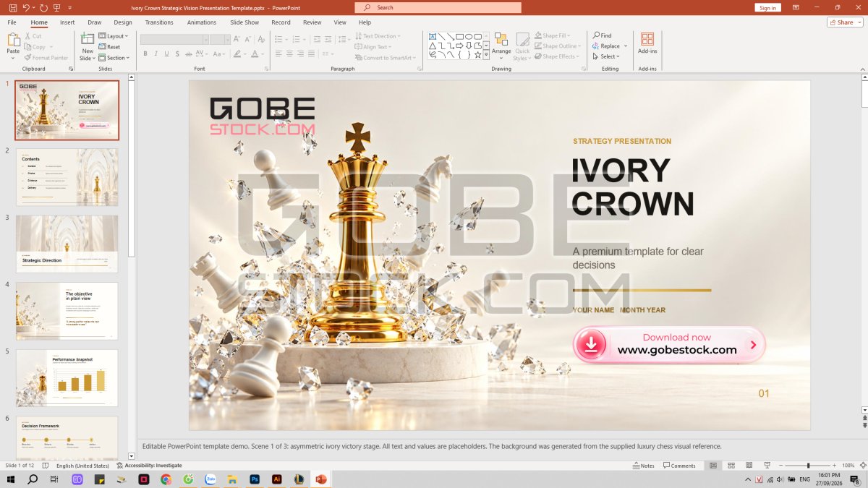Click the Paste clipboard icon
The height and width of the screenshot is (488, 868).
click(13, 40)
